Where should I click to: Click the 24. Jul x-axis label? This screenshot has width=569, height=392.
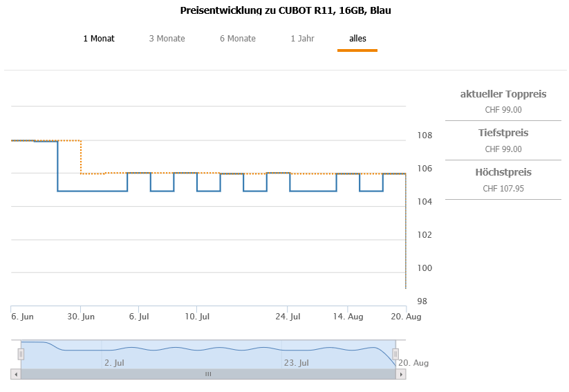(288, 317)
